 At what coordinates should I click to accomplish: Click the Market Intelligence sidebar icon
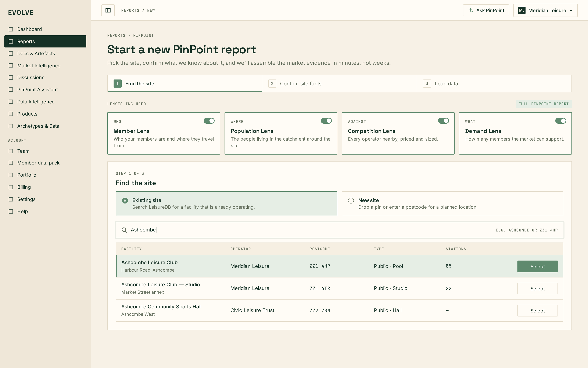[11, 66]
